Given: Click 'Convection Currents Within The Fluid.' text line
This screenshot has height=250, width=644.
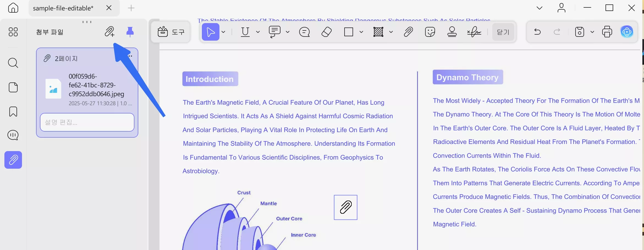Looking at the screenshot, I should click(x=487, y=155).
